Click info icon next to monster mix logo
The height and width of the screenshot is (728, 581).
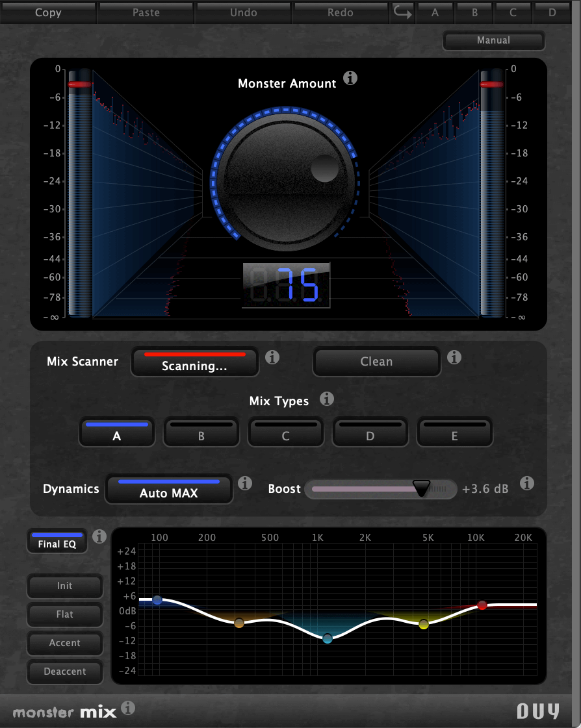[128, 707]
